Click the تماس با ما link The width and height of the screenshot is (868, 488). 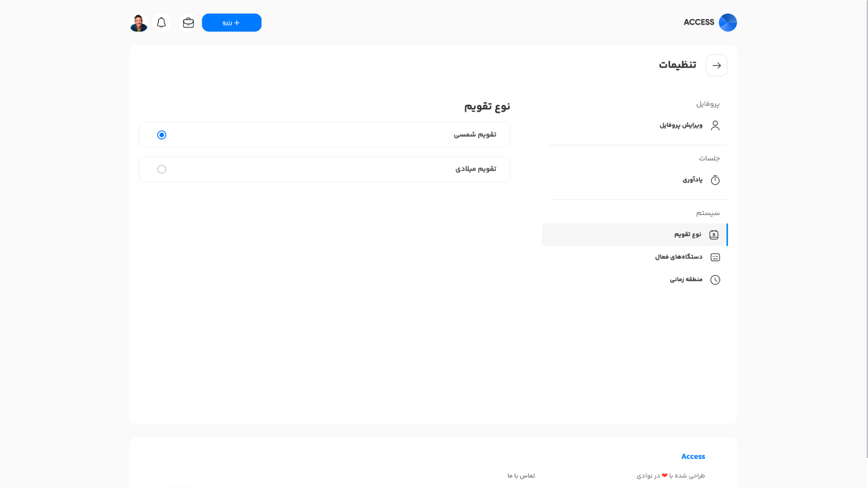coord(520,475)
